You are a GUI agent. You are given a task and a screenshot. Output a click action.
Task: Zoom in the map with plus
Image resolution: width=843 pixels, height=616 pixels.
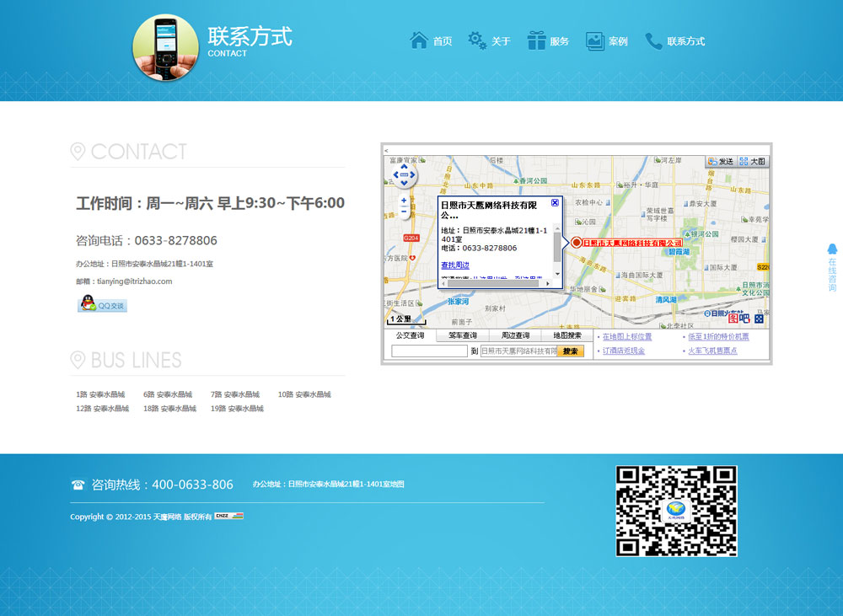(x=404, y=201)
